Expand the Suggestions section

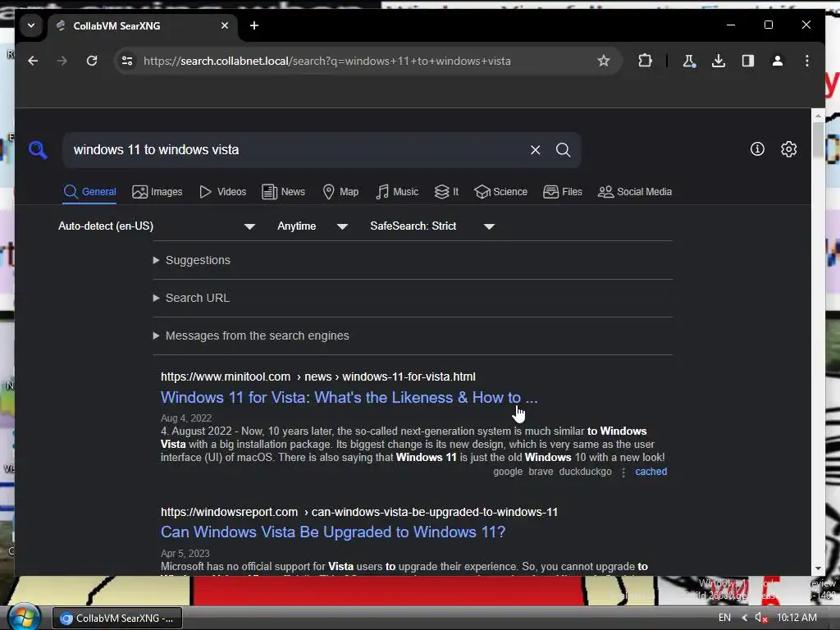[192, 260]
